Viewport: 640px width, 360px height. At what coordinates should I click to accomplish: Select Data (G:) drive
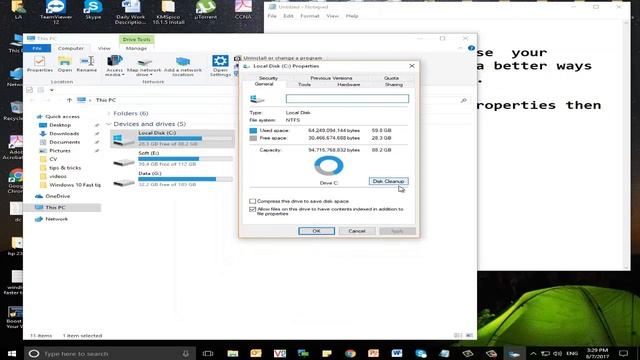click(x=172, y=179)
